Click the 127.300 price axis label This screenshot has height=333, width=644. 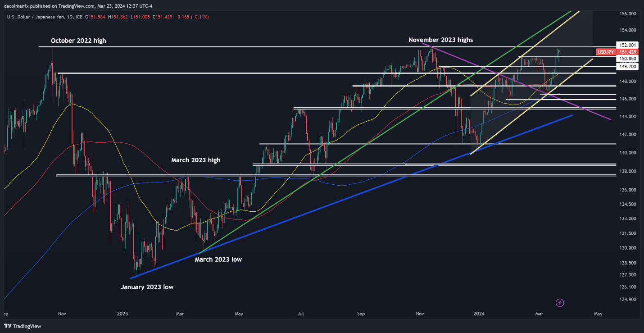point(628,274)
